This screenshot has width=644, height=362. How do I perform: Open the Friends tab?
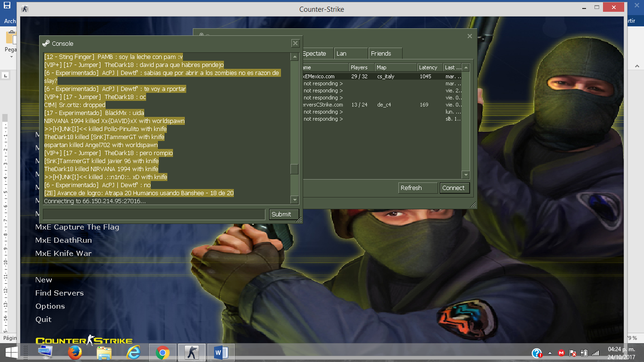[386, 53]
